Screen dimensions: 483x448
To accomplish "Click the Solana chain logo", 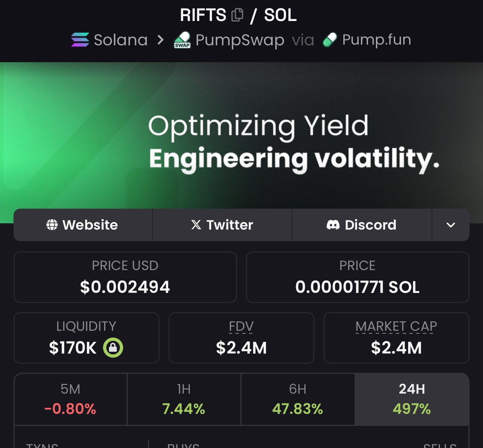I will point(80,40).
